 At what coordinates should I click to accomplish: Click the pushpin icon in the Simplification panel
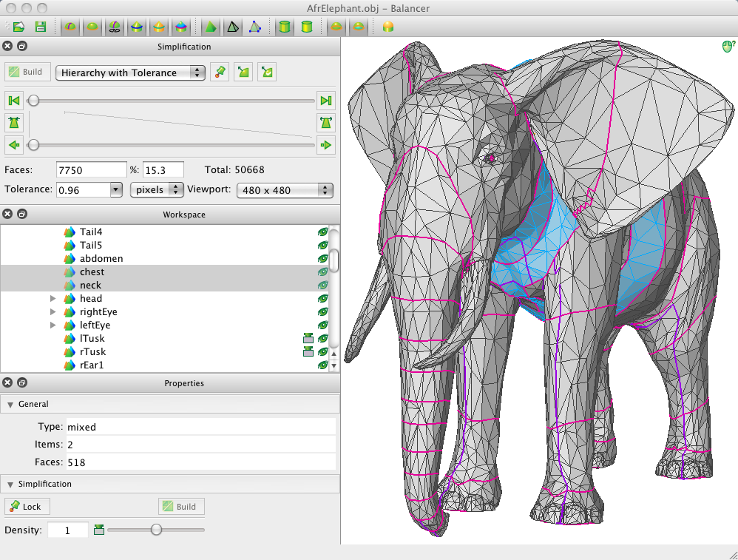click(220, 72)
